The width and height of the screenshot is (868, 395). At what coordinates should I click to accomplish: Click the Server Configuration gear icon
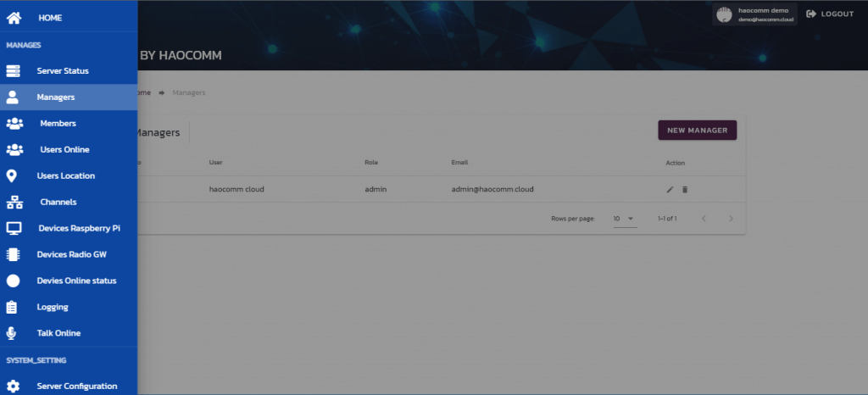[x=13, y=387]
